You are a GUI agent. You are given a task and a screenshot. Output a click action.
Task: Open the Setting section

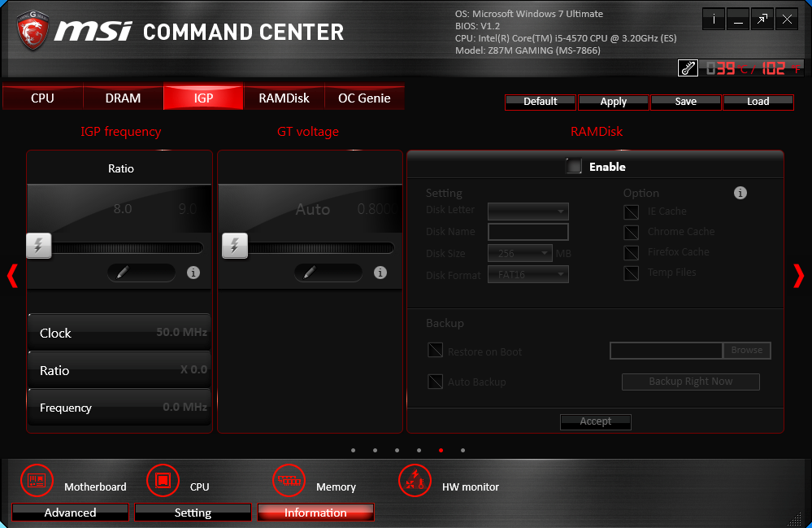[193, 513]
